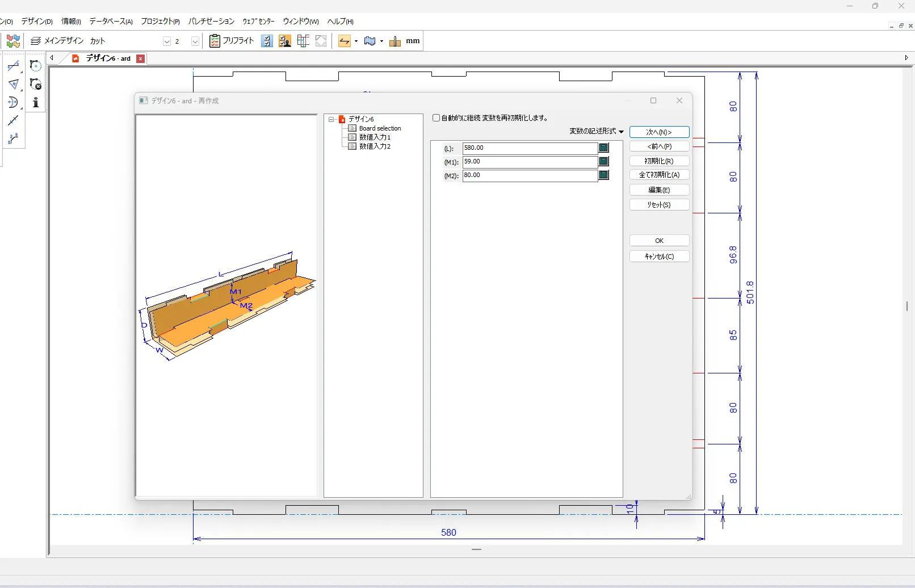Select the circle-with-plus path tool in left palette
This screenshot has height=588, width=915.
click(35, 66)
